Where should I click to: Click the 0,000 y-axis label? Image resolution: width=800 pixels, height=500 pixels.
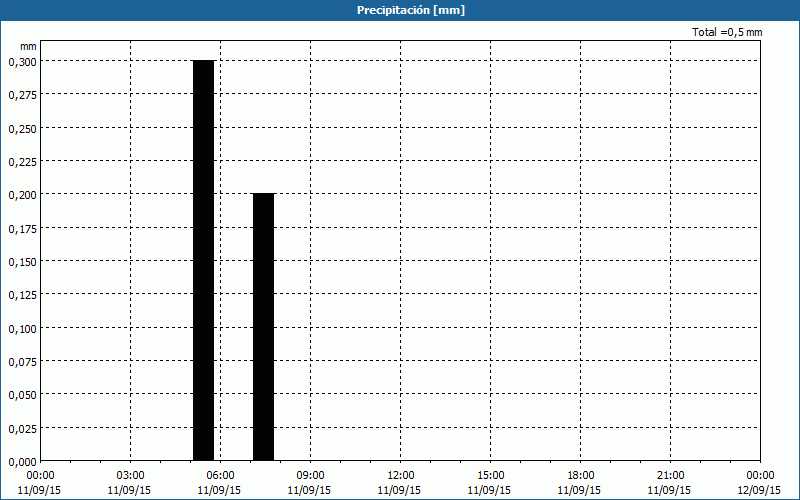(22, 462)
